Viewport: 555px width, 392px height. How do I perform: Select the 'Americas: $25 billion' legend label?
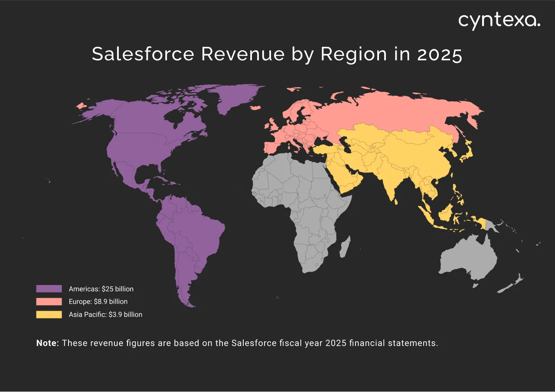pos(101,288)
